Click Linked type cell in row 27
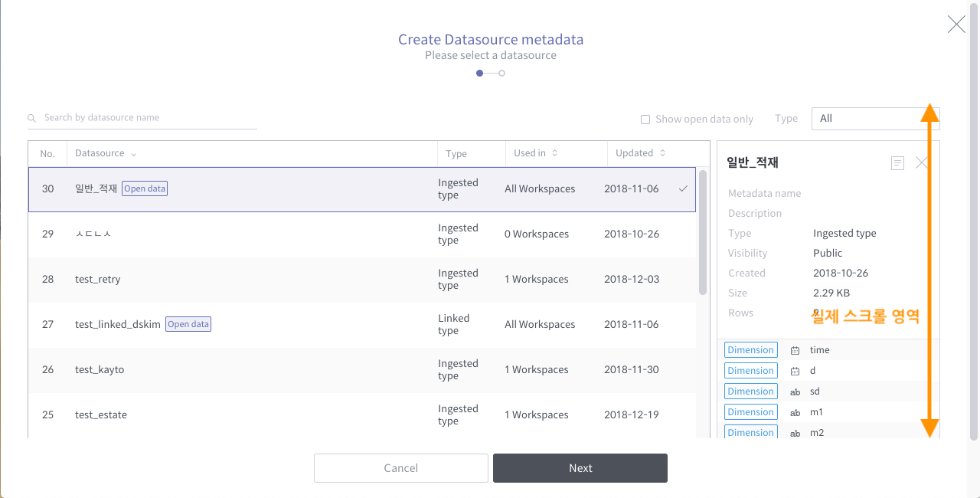The width and height of the screenshot is (980, 498). 454,325
